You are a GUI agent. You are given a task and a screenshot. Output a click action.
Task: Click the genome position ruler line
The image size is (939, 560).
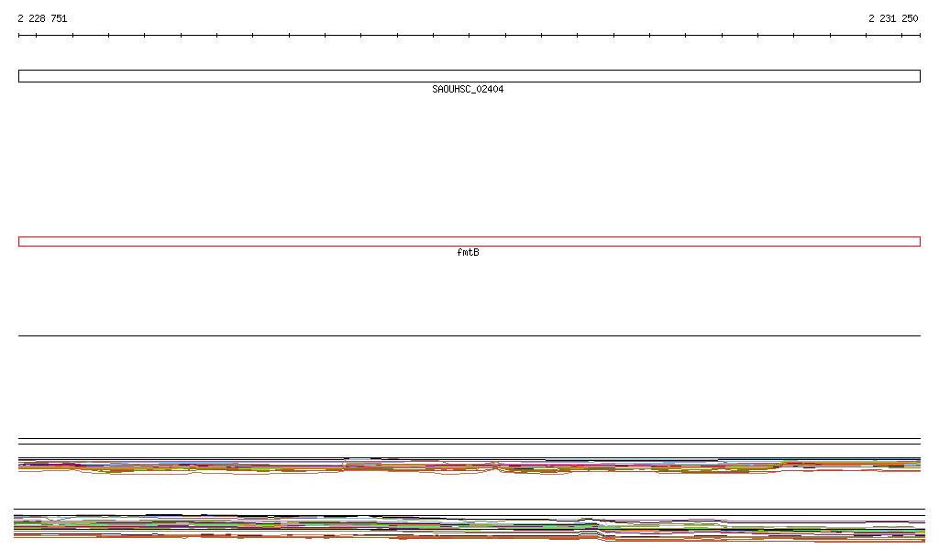point(469,36)
